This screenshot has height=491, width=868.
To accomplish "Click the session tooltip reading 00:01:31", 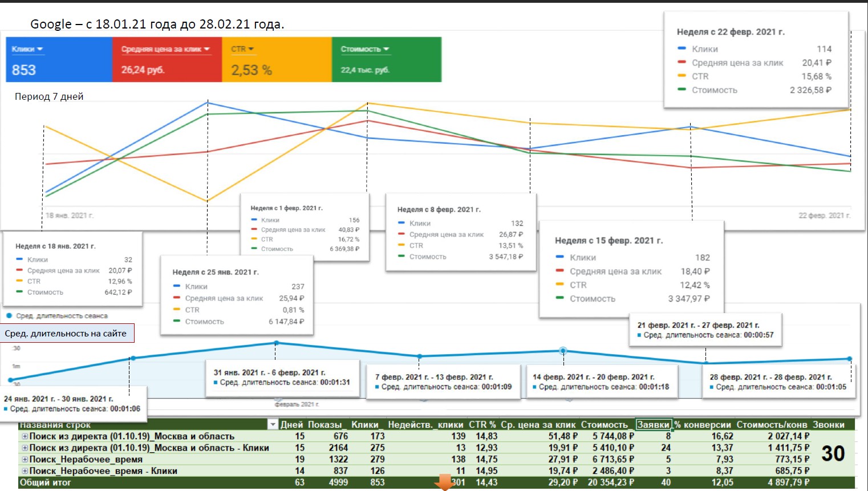I will coord(282,378).
